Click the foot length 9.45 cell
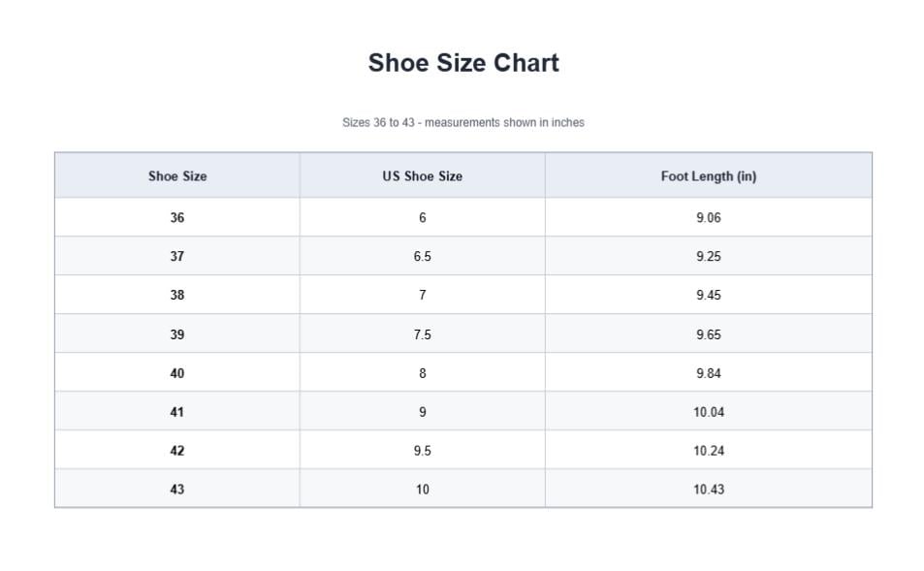The image size is (924, 571). pyautogui.click(x=709, y=295)
